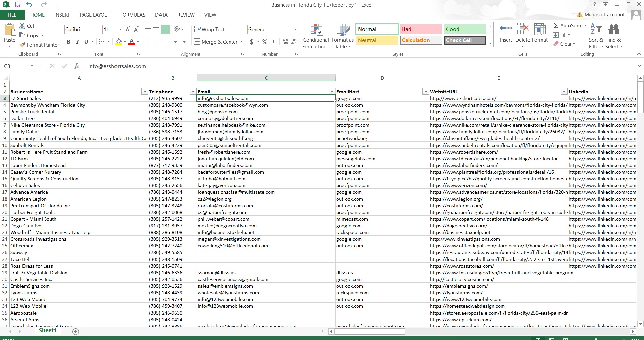Image resolution: width=644 pixels, height=340 pixels.
Task: Apply the Good cell style swatch
Action: 465,29
